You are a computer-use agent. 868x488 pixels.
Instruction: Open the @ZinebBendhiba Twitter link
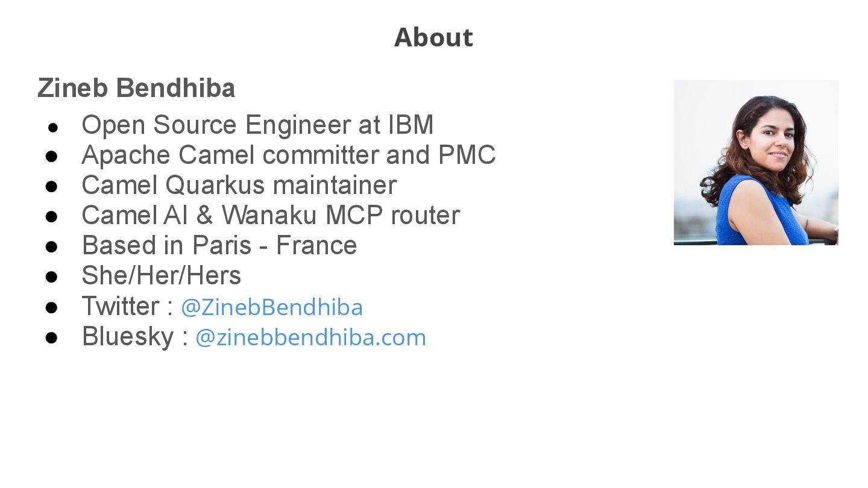tap(272, 307)
